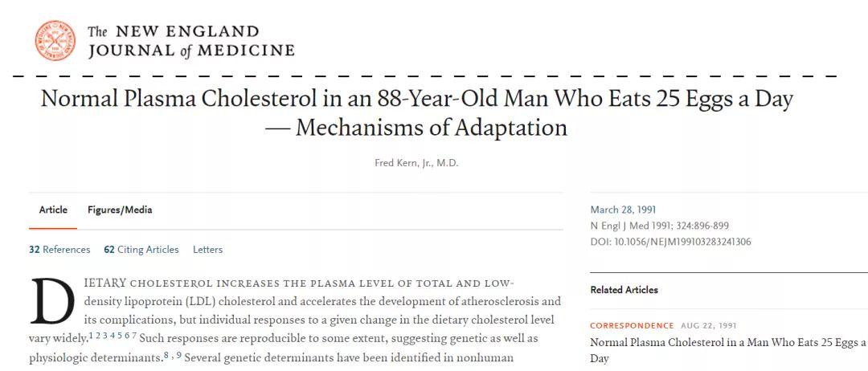868x371 pixels.
Task: Click citation superscript 7
Action: tap(134, 336)
